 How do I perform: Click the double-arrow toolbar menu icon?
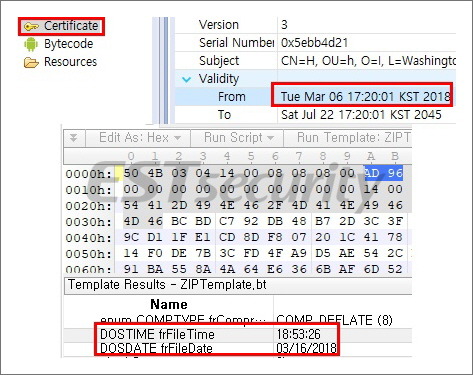pyautogui.click(x=74, y=138)
